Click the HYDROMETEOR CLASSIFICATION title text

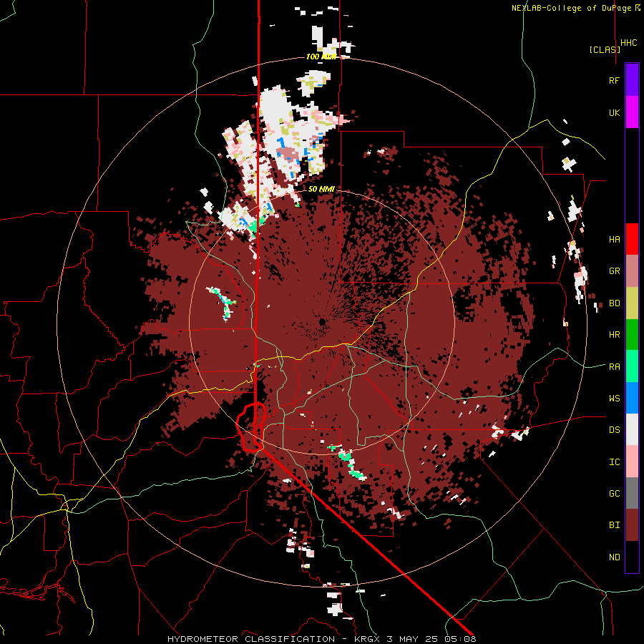pos(251,639)
